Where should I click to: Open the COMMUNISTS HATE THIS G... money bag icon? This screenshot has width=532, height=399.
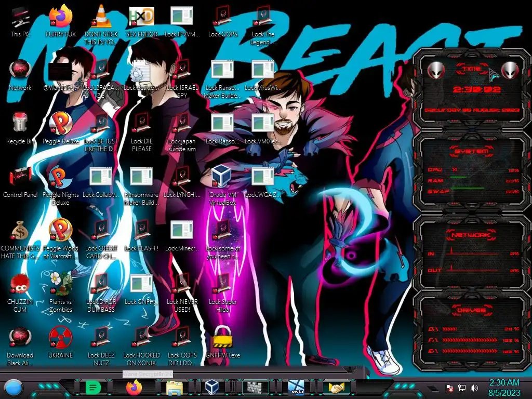click(x=20, y=240)
